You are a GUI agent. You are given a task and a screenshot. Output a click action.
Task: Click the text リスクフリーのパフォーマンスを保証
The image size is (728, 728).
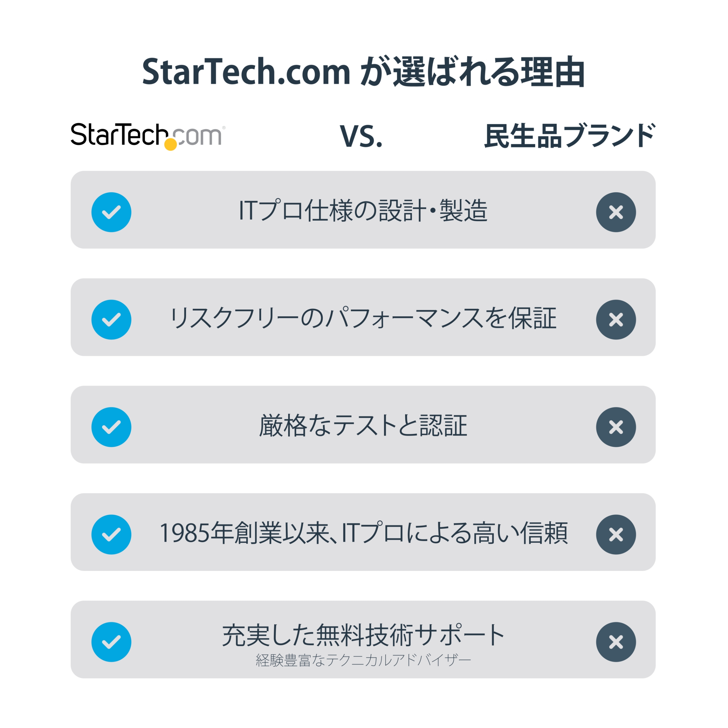(x=363, y=318)
